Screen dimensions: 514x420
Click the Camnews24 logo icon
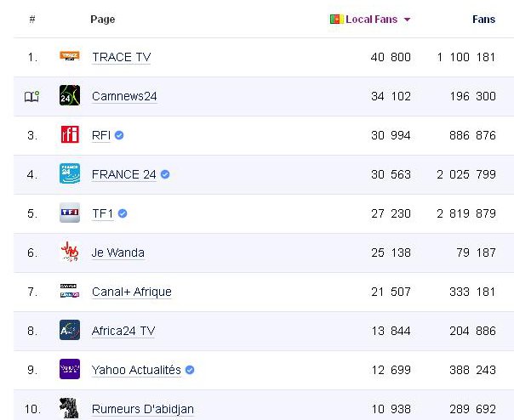tap(70, 96)
